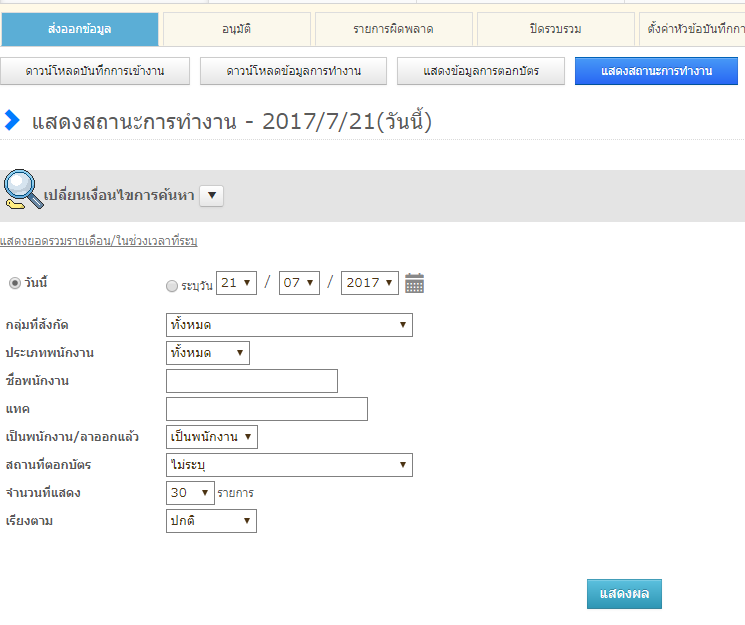Change จำนวนที่แสดง dropdown from 30
The width and height of the screenshot is (745, 625).
coord(190,493)
